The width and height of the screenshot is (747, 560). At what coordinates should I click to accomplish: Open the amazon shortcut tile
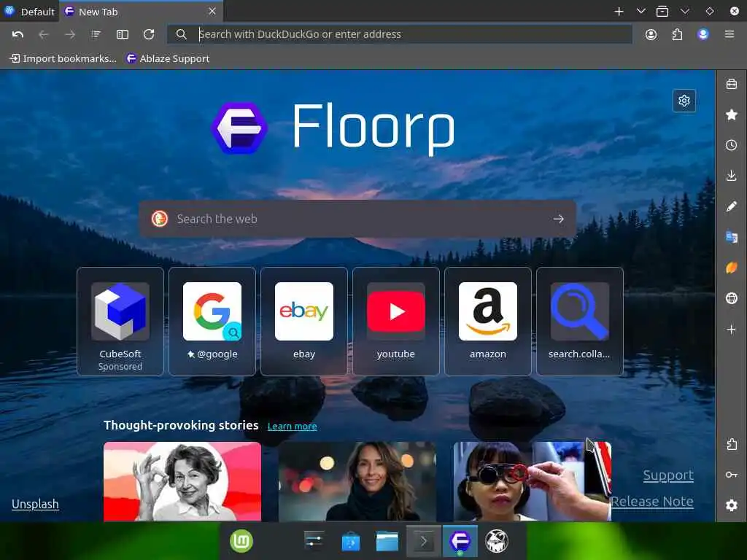coord(488,322)
